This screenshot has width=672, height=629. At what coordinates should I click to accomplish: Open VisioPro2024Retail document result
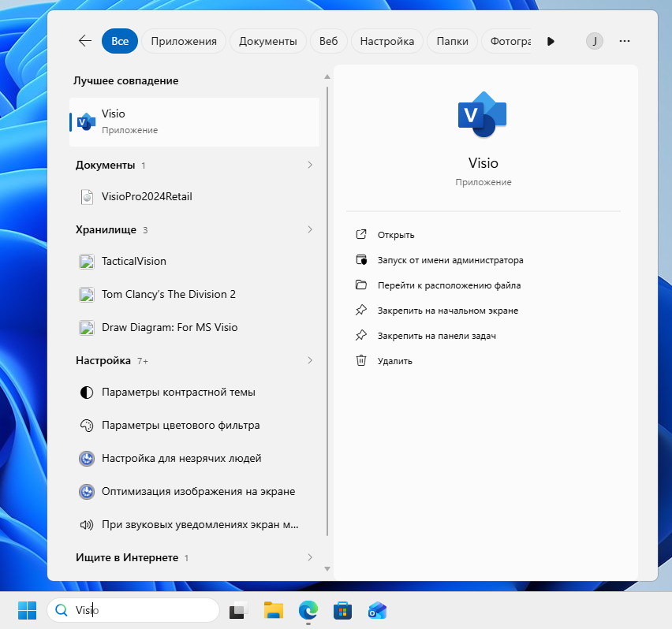click(195, 196)
